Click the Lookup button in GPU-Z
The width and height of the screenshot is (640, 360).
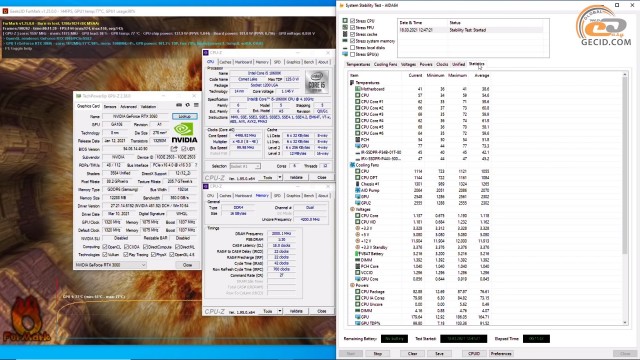(184, 116)
